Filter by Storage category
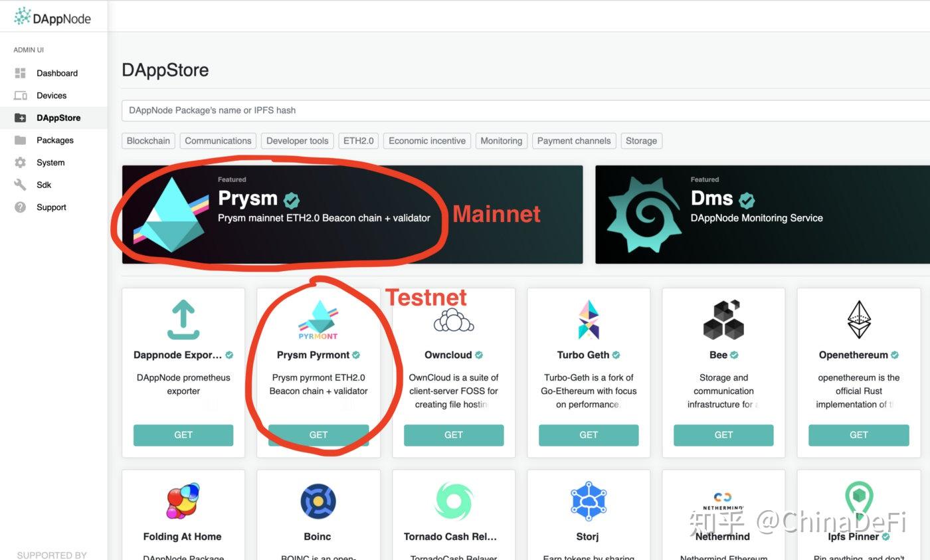Image resolution: width=930 pixels, height=560 pixels. (x=641, y=141)
